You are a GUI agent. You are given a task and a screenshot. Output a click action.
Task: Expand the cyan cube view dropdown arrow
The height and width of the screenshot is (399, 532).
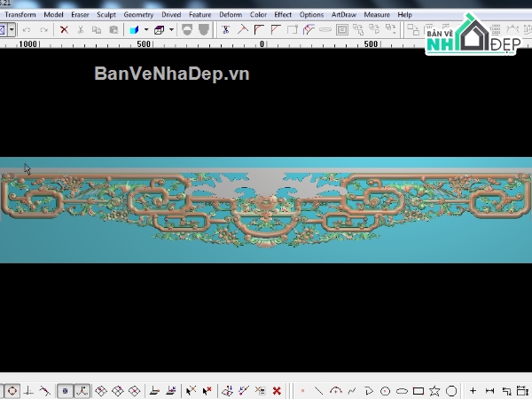146,30
